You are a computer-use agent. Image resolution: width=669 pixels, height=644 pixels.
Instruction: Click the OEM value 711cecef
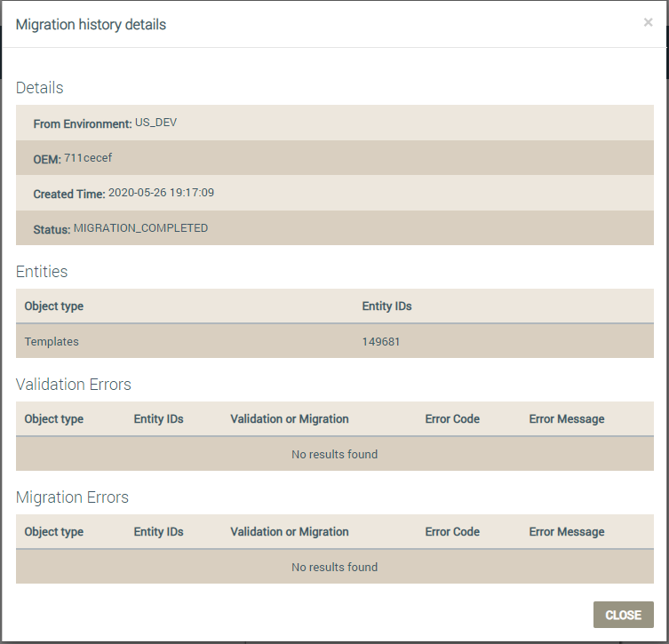(x=88, y=158)
